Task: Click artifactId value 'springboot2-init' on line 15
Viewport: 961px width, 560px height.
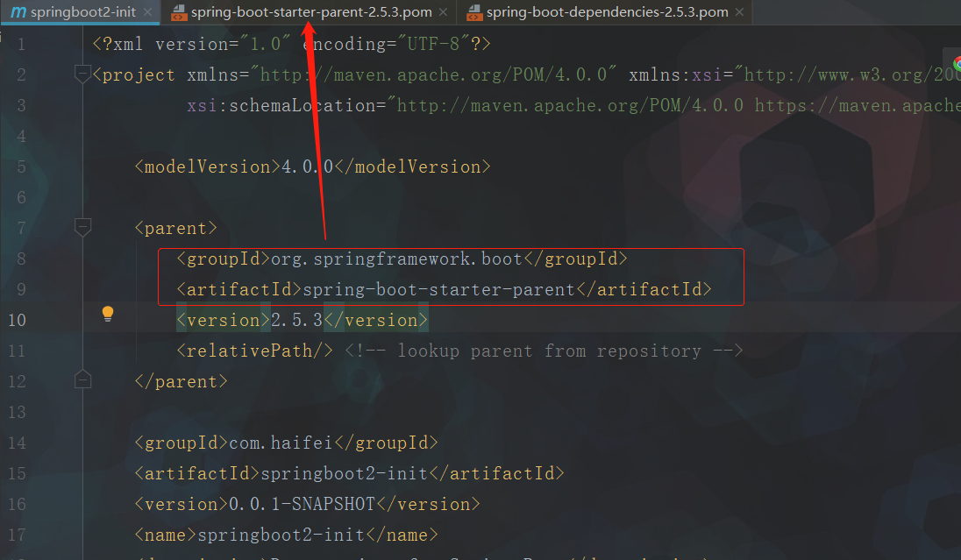Action: [x=345, y=473]
